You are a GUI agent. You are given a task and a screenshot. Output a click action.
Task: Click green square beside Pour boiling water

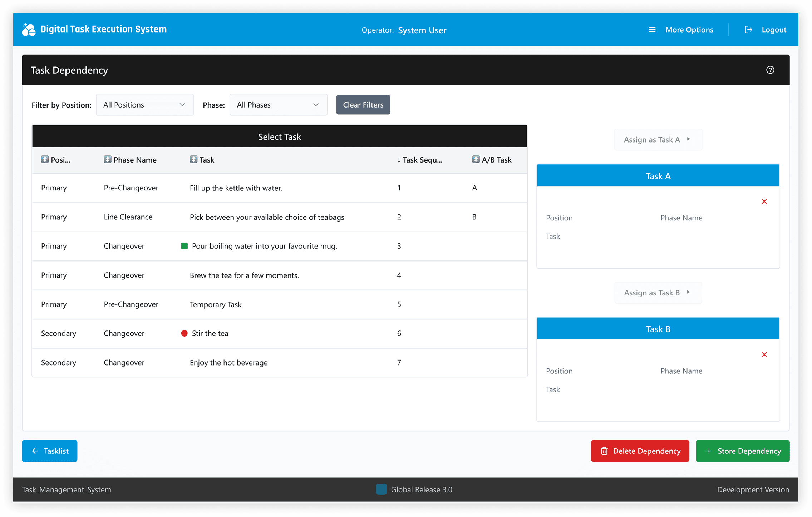184,246
